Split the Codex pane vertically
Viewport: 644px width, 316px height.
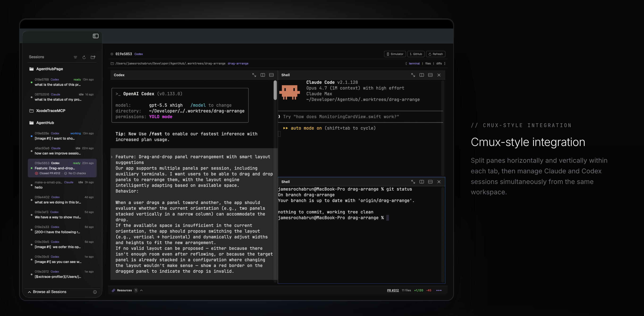click(x=263, y=75)
